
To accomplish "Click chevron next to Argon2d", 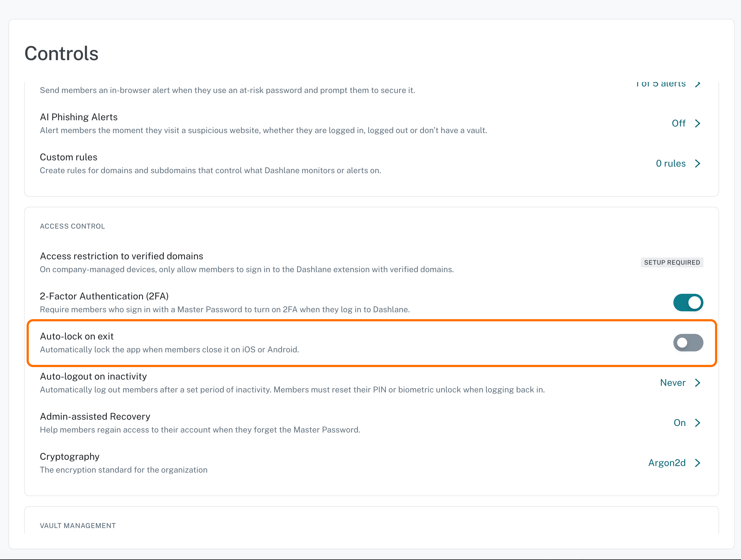I will [x=698, y=463].
